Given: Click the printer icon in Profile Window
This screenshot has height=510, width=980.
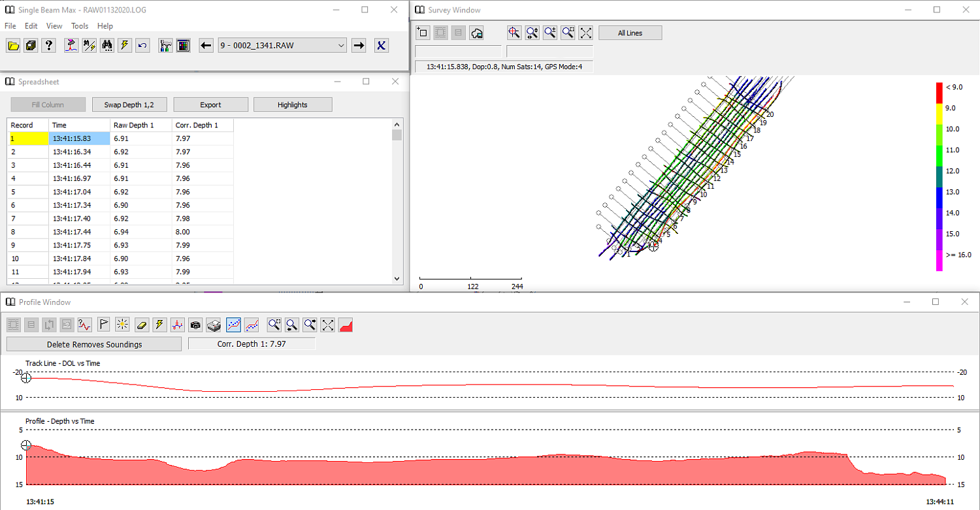Looking at the screenshot, I should 214,325.
